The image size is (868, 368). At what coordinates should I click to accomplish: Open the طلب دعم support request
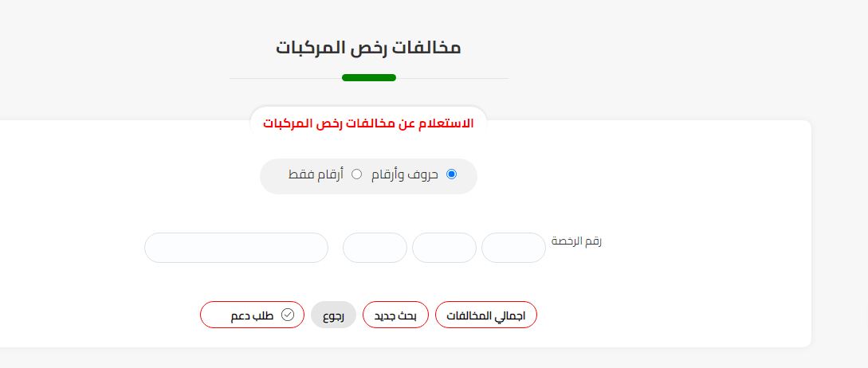(x=252, y=315)
